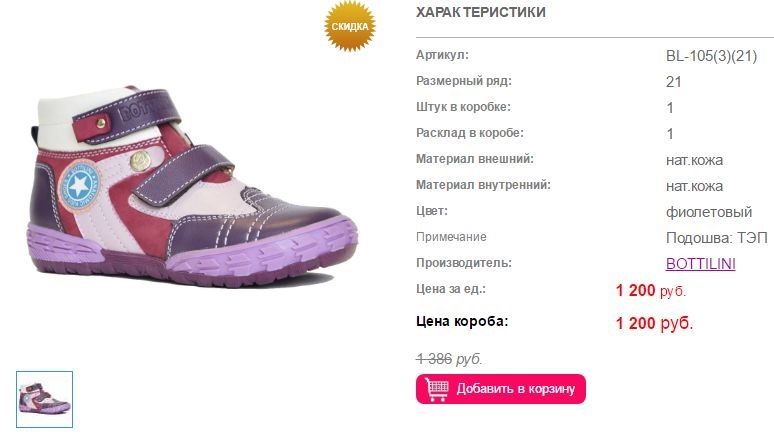Viewport: 774px width, 446px height.
Task: Click the ХАРАКТЕРИСТИКИ section heading
Action: 481,12
